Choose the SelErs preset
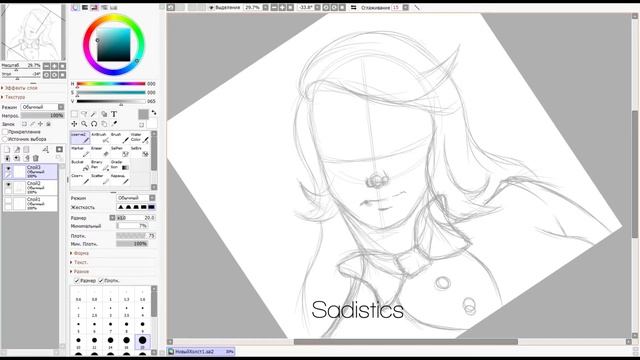Image resolution: width=640 pixels, height=360 pixels. tap(140, 151)
